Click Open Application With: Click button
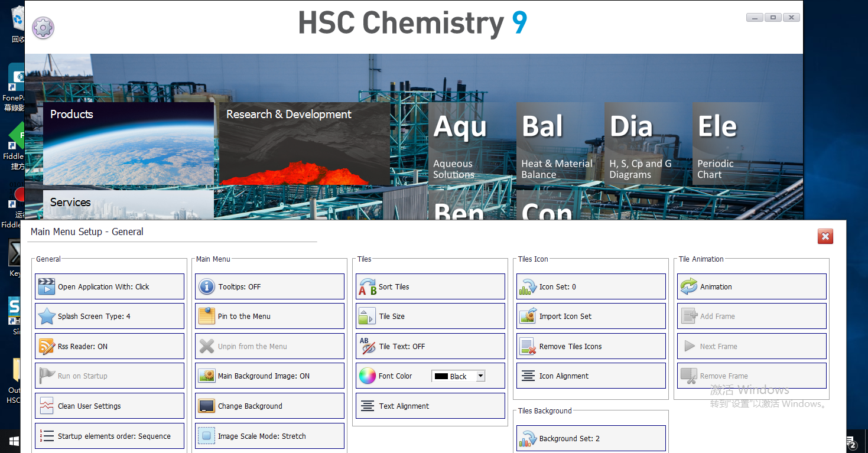This screenshot has width=868, height=453. (x=109, y=286)
